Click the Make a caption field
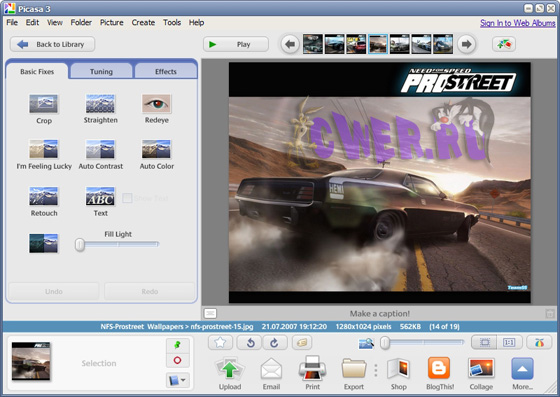560x397 pixels. pos(380,313)
